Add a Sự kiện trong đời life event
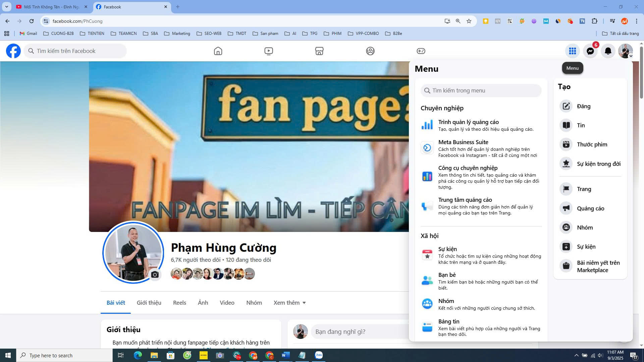This screenshot has height=362, width=644. 590,164
